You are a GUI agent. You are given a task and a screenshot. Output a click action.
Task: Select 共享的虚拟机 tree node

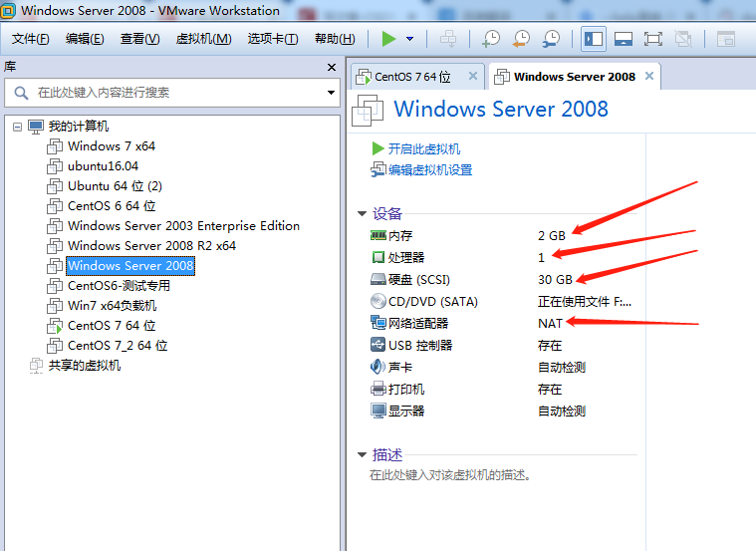(x=85, y=366)
